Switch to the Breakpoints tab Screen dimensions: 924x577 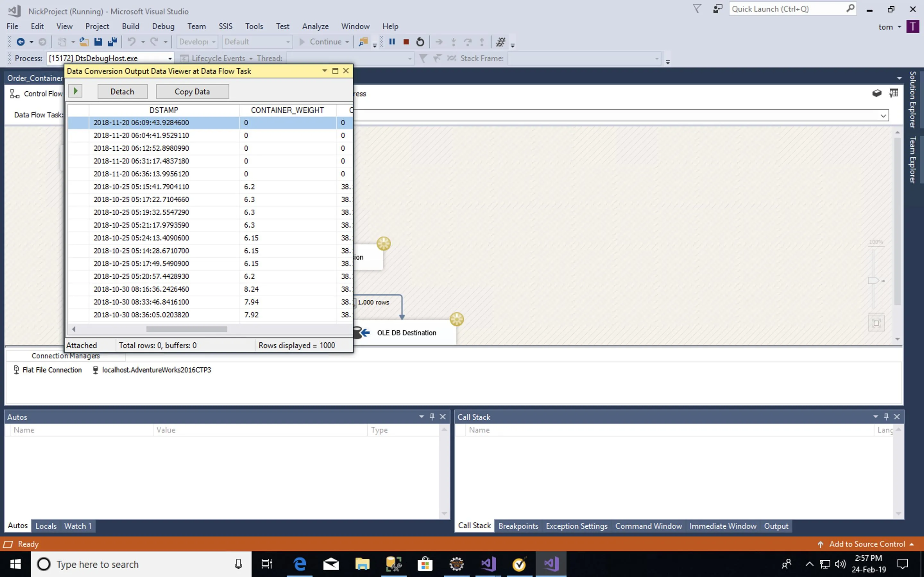518,526
